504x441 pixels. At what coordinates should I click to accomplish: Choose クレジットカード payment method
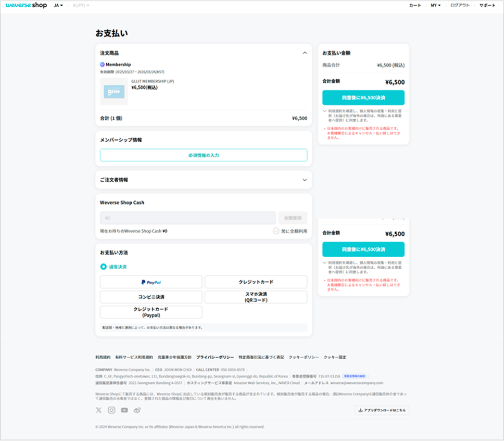point(256,282)
